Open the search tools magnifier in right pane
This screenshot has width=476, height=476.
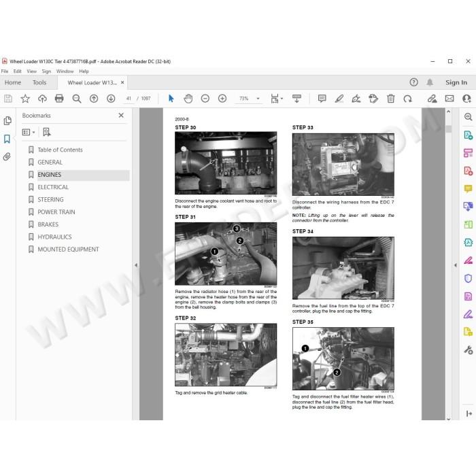tap(468, 117)
